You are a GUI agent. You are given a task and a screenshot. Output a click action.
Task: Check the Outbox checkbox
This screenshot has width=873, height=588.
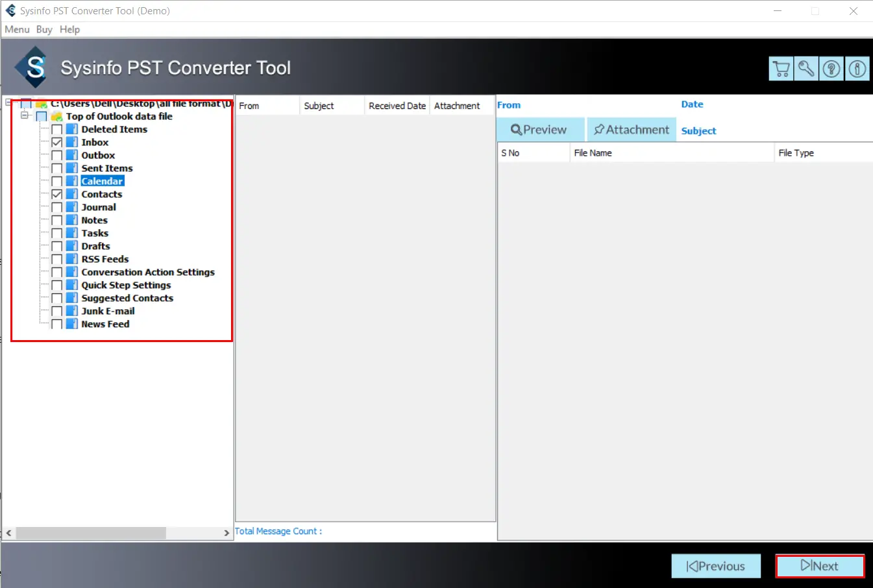point(57,155)
